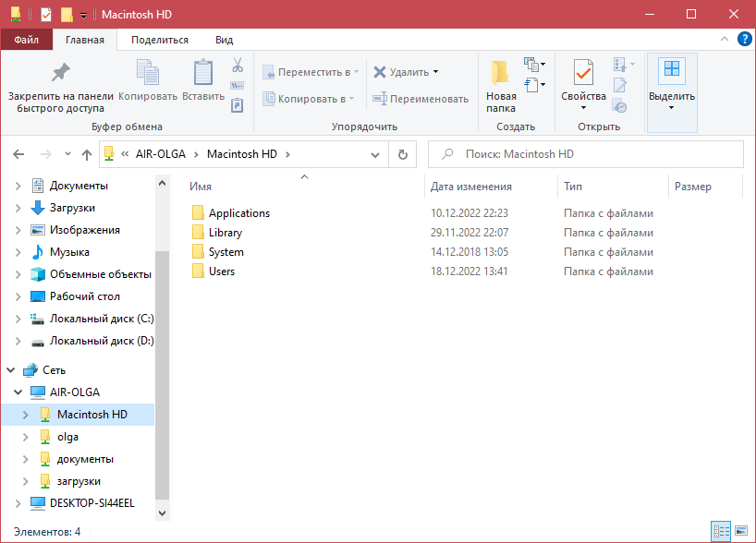Viewport: 756px width, 543px height.
Task: Collapse the ribbon with the chevron arrow
Action: tap(725, 40)
